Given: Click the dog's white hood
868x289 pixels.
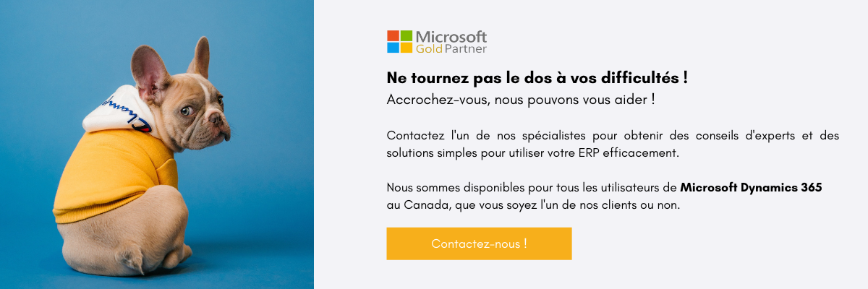Looking at the screenshot, I should pyautogui.click(x=119, y=108).
